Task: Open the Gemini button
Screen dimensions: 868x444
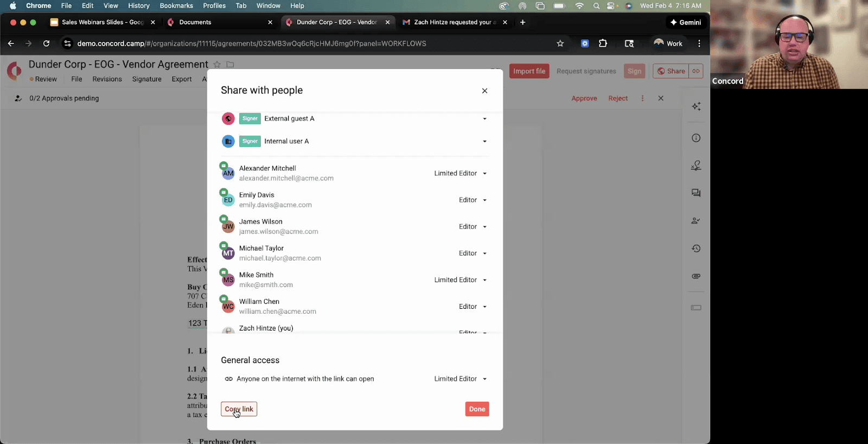Action: 686,22
